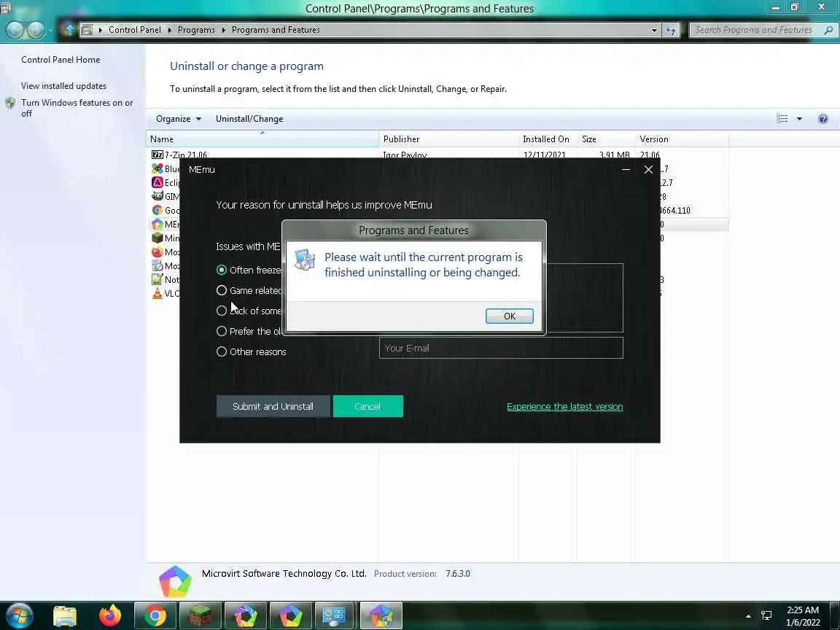Select the Other reasons radio option
The height and width of the screenshot is (630, 840).
click(221, 351)
